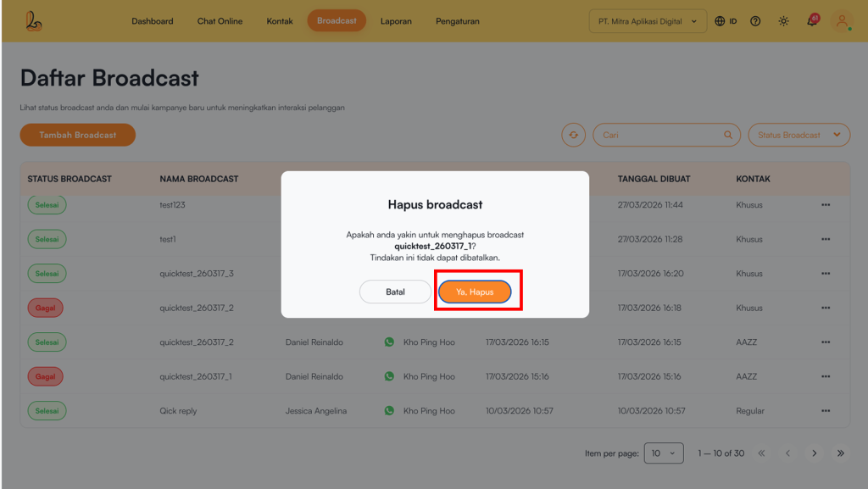
Task: Open the help question mark icon
Action: (755, 21)
